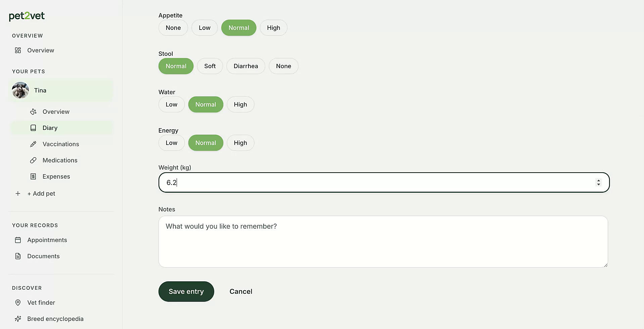Select Diarrhea under Stool

[x=246, y=66]
